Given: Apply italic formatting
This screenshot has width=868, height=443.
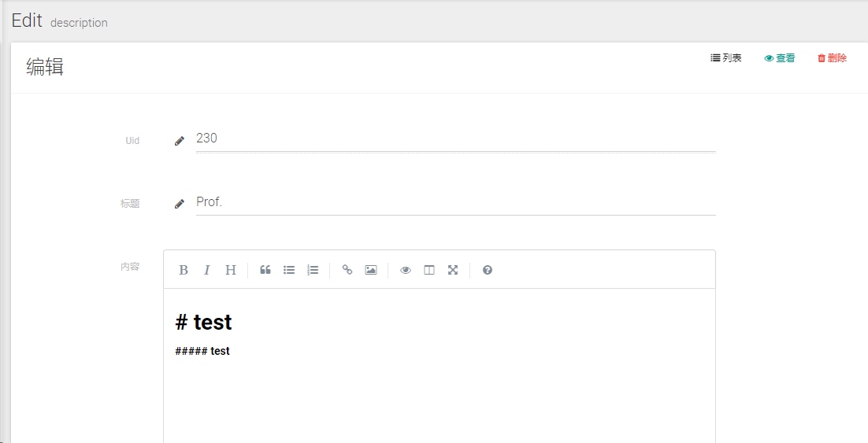Looking at the screenshot, I should [207, 270].
